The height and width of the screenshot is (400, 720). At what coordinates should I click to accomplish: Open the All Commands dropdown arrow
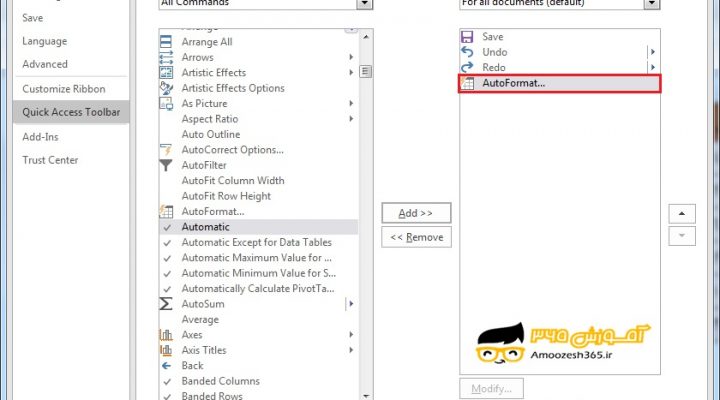[x=365, y=4]
